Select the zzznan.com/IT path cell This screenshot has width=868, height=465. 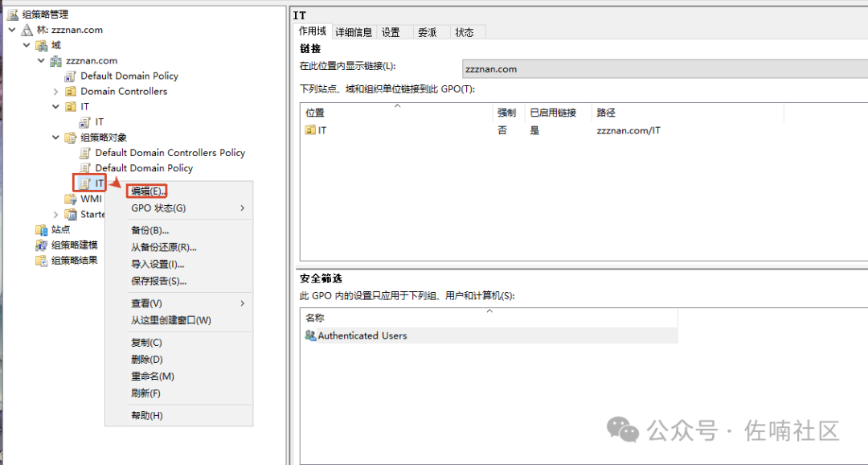pyautogui.click(x=628, y=131)
